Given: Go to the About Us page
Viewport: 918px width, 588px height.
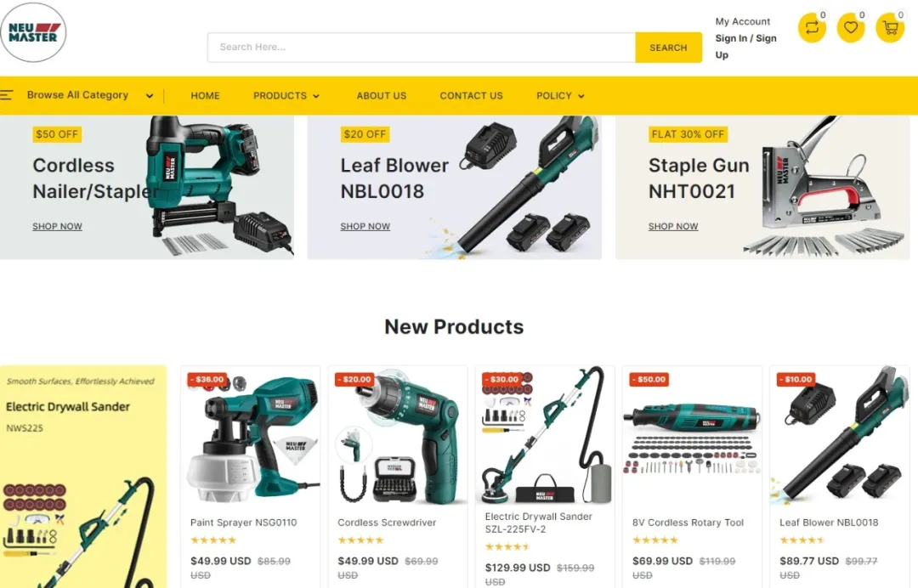Looking at the screenshot, I should 381,95.
